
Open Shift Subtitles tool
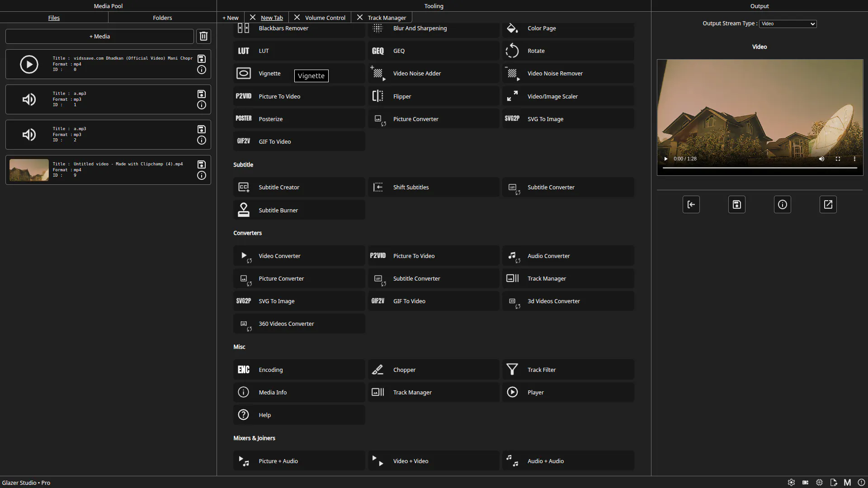pos(433,187)
